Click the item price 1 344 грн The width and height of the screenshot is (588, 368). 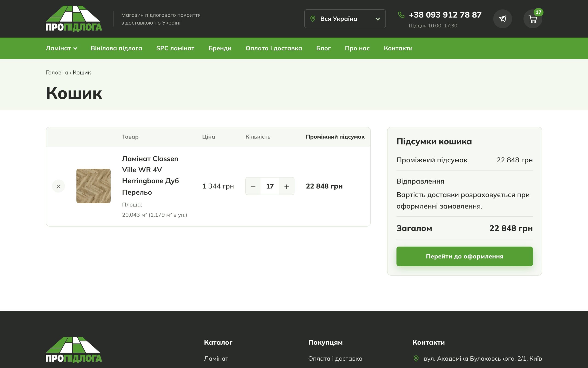218,186
